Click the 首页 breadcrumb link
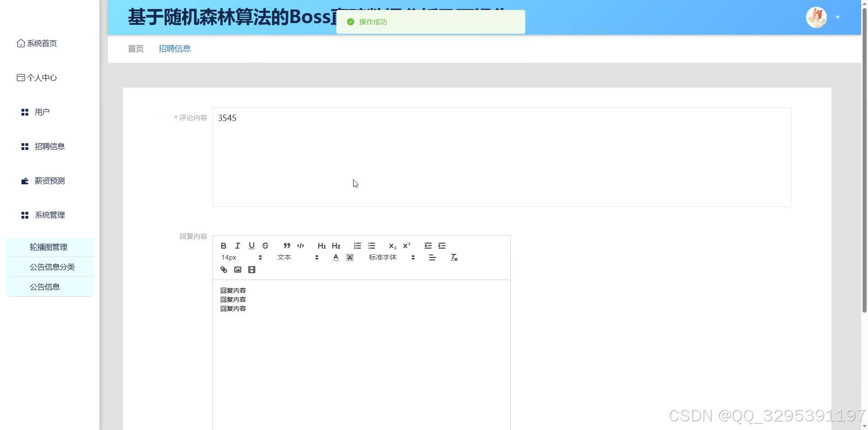The width and height of the screenshot is (868, 430). (x=136, y=49)
